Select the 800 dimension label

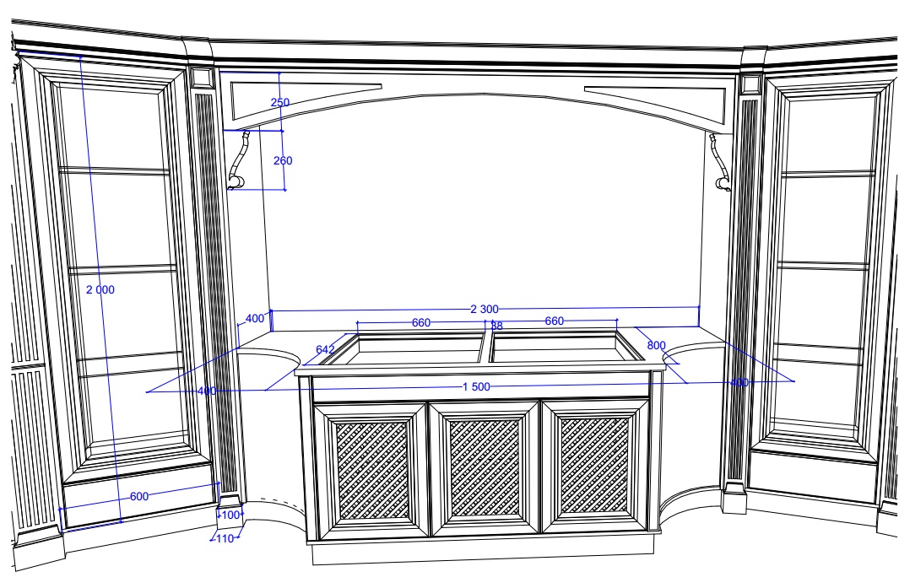click(x=657, y=345)
